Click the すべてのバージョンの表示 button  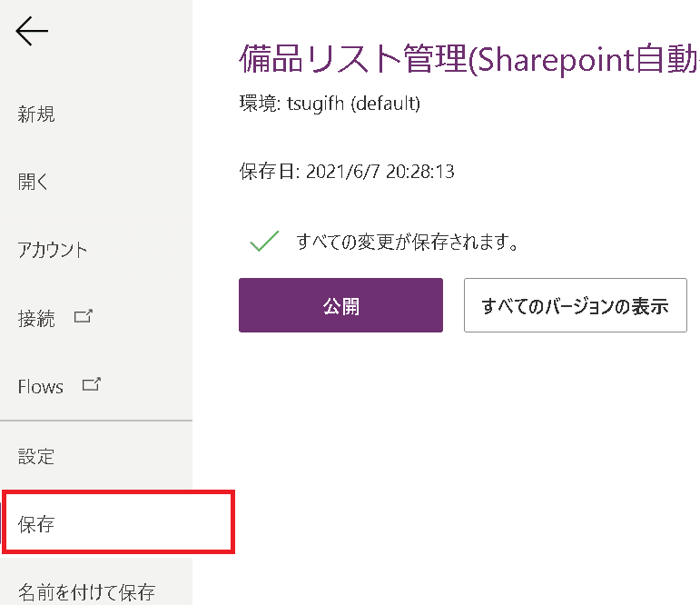pyautogui.click(x=575, y=305)
